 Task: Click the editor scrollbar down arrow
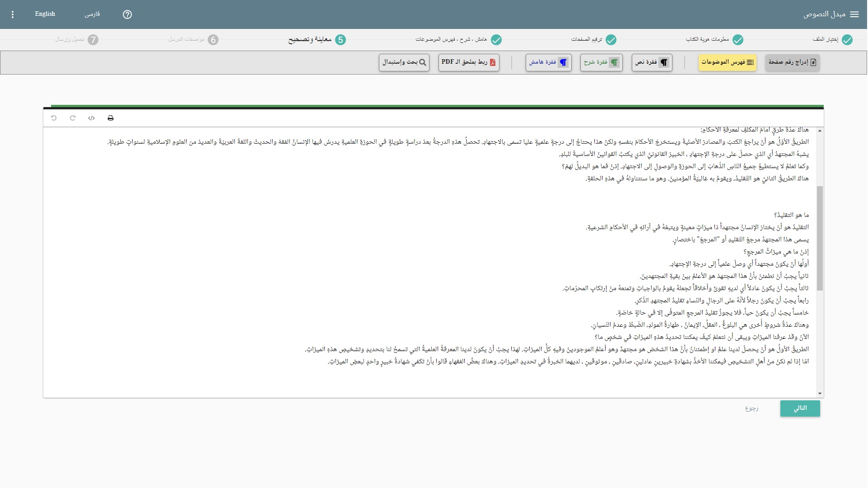pos(820,394)
